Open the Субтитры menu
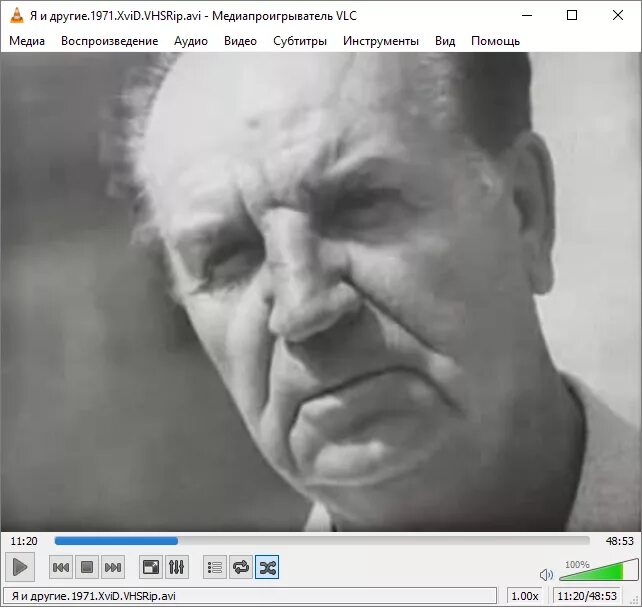 pos(300,41)
